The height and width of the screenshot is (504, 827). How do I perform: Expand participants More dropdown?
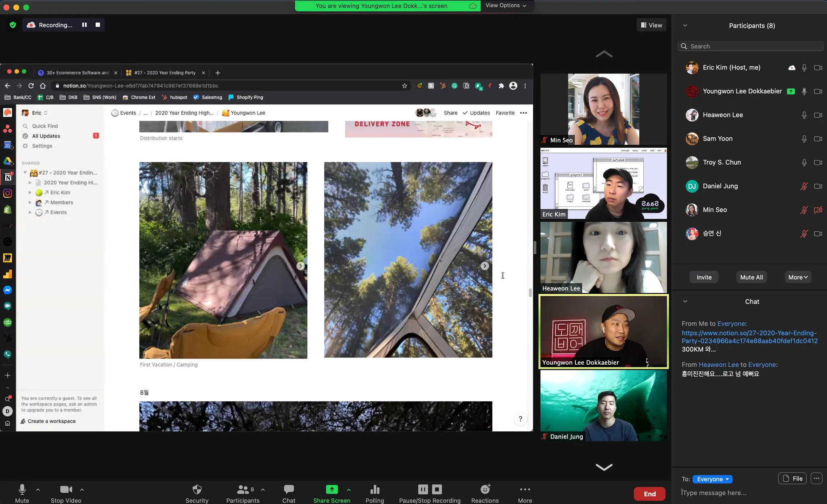click(x=798, y=277)
